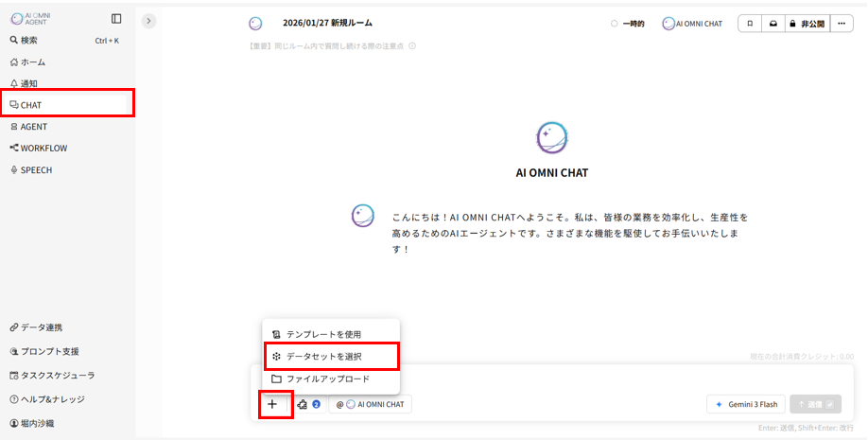Image resolution: width=868 pixels, height=440 pixels.
Task: Click the 2026/01/27 新規ルーム room title
Action: 327,24
